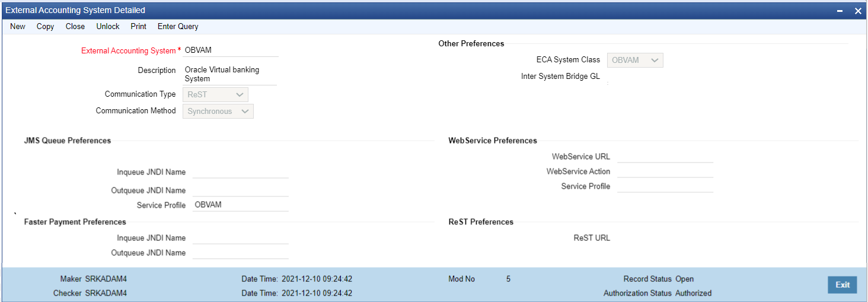Focus Faster Payment Inqueue JNDI Name field
868x302 pixels.
coord(240,238)
